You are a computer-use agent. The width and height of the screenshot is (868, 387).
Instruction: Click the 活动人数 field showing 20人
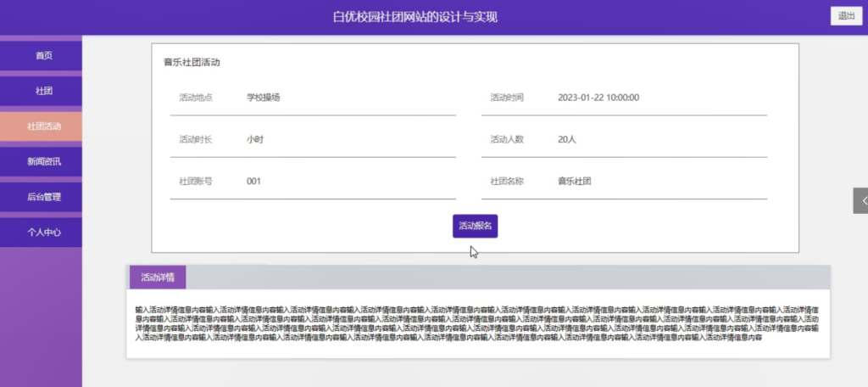point(624,140)
